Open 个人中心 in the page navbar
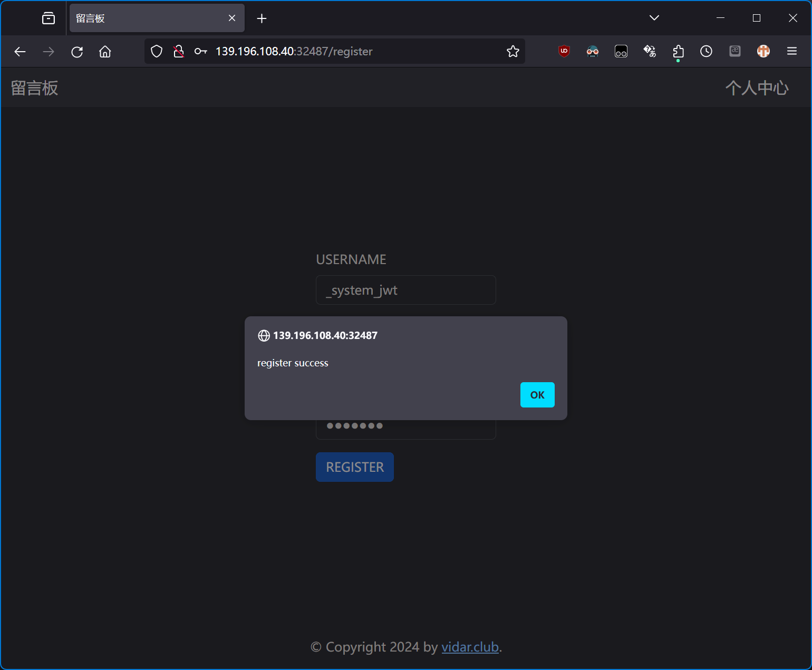 [757, 88]
